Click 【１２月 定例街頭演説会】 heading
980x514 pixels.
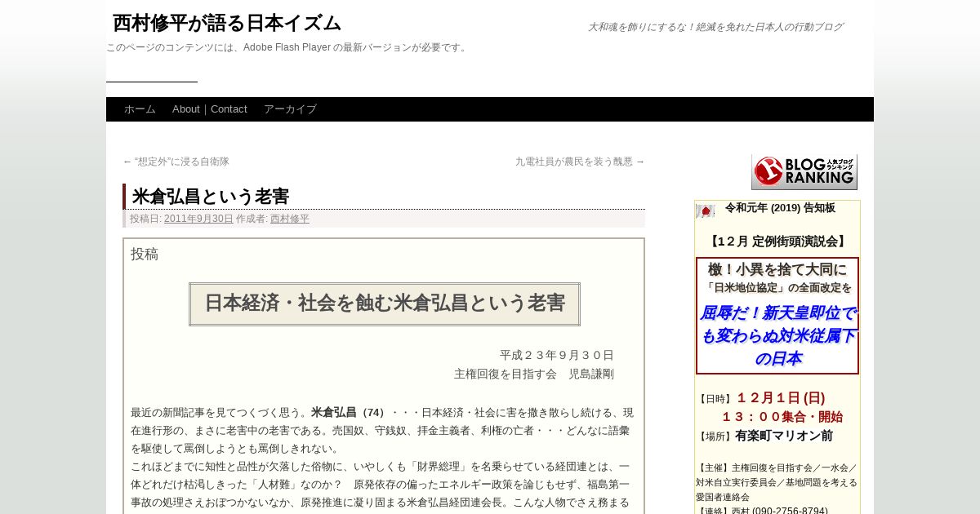[x=777, y=241]
